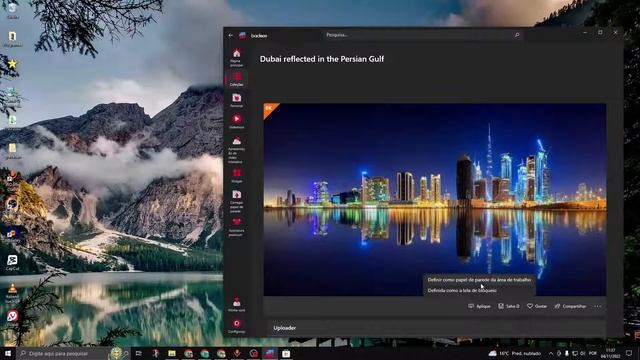
Task: Select the Recycle Bin desktop icon
Action: point(12,10)
